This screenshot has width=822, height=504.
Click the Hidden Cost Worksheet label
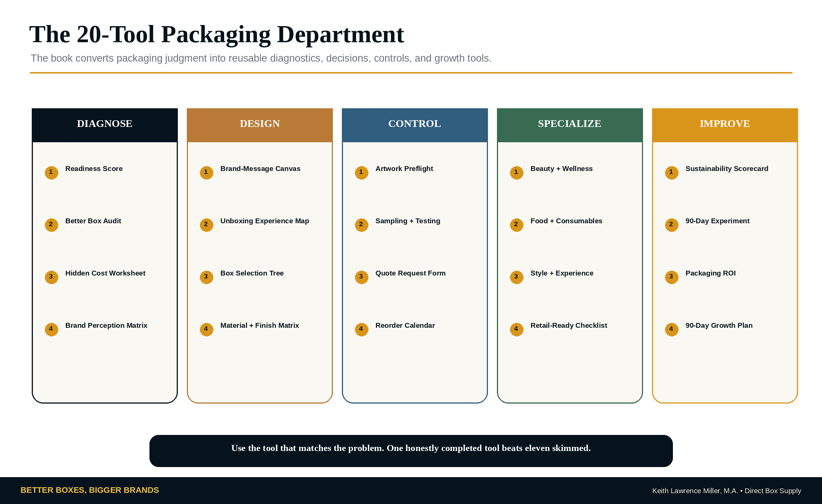(105, 273)
